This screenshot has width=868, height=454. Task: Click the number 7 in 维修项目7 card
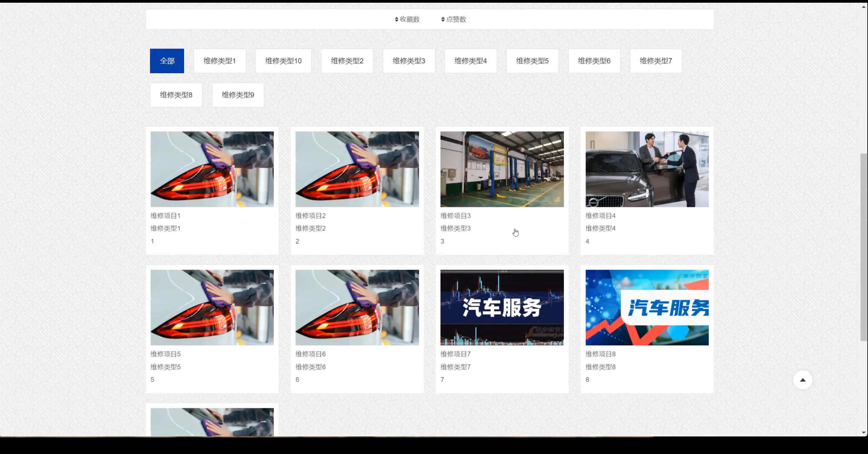pos(442,380)
